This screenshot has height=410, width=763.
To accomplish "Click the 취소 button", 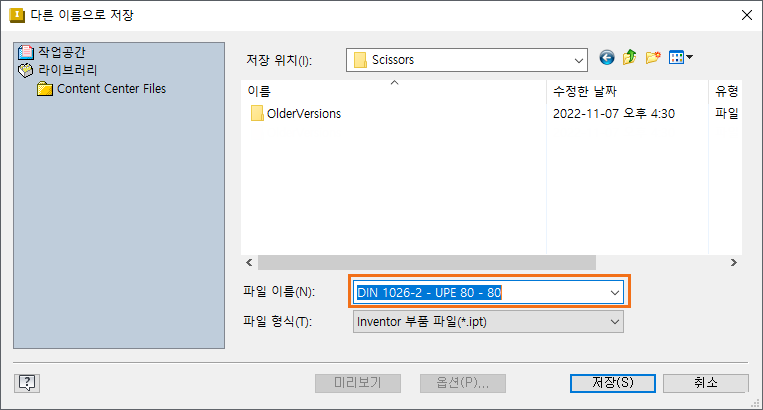I will pyautogui.click(x=706, y=383).
